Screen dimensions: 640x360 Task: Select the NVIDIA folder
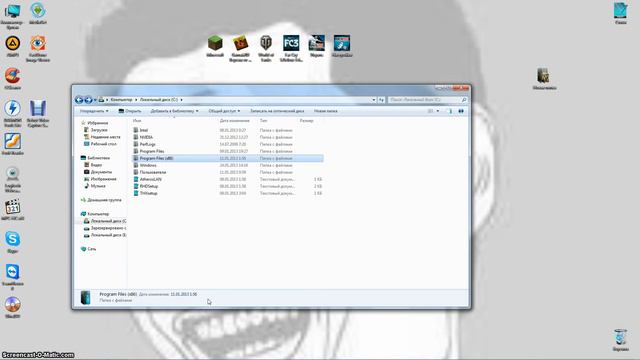pos(228,137)
